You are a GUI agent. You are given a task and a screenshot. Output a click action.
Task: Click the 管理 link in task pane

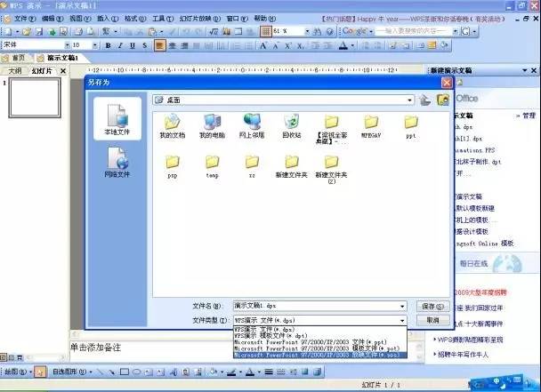529,116
